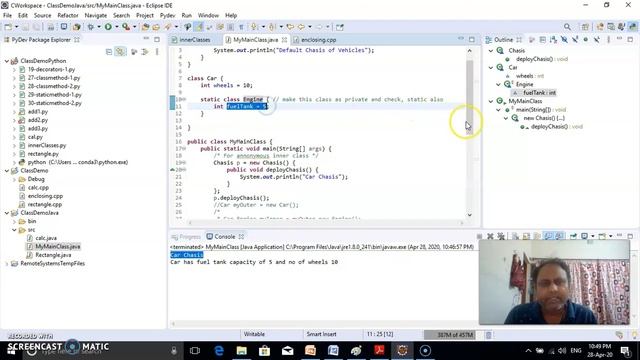Click the Run Last external tool icon
Viewport: 640px width, 360px height.
click(x=126, y=27)
